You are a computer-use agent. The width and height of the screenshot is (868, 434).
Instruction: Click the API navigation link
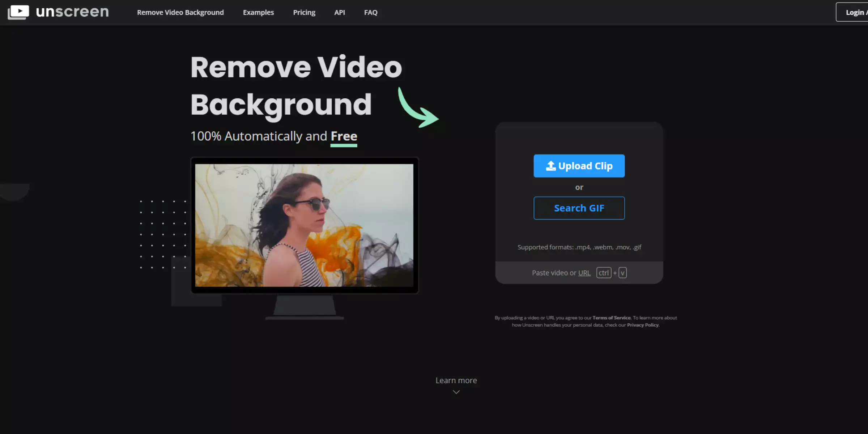[339, 12]
